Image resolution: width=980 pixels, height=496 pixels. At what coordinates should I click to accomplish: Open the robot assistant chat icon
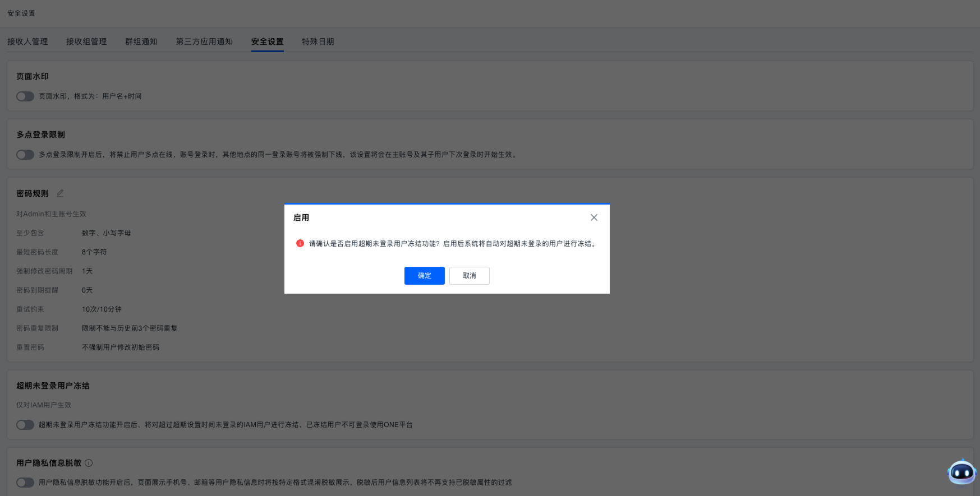click(961, 472)
